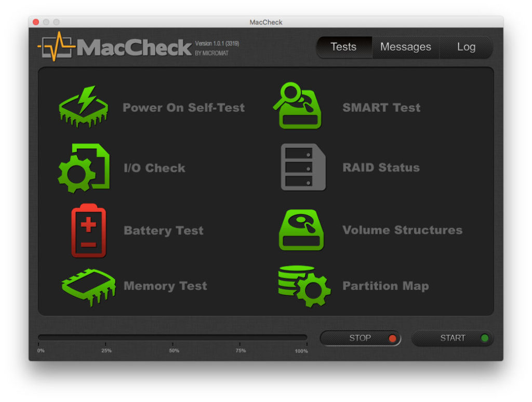Click the test progress bar

172,338
